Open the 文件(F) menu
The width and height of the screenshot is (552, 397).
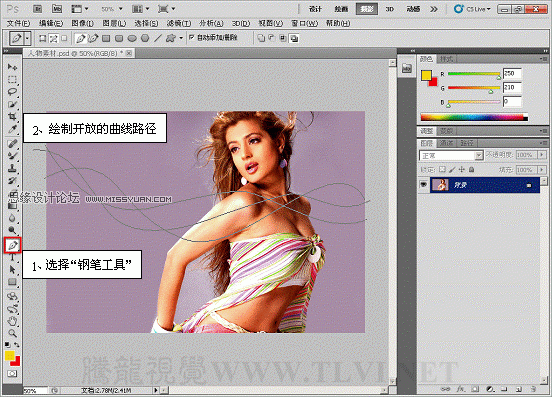[x=18, y=23]
